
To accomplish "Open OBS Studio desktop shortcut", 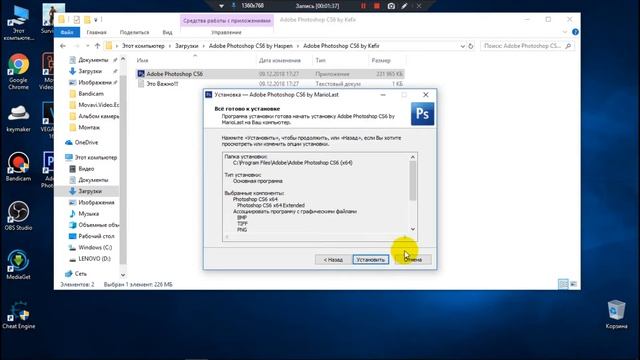I will [18, 216].
